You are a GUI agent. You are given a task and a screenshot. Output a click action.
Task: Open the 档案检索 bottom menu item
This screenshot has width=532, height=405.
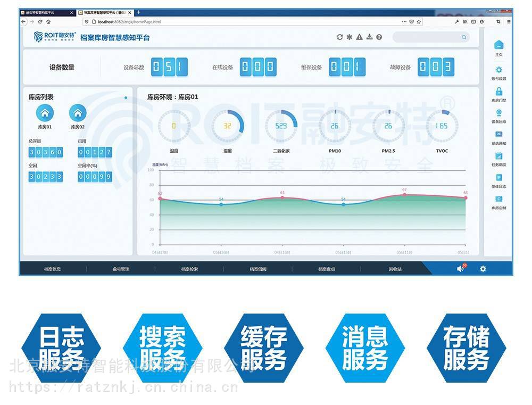189,269
